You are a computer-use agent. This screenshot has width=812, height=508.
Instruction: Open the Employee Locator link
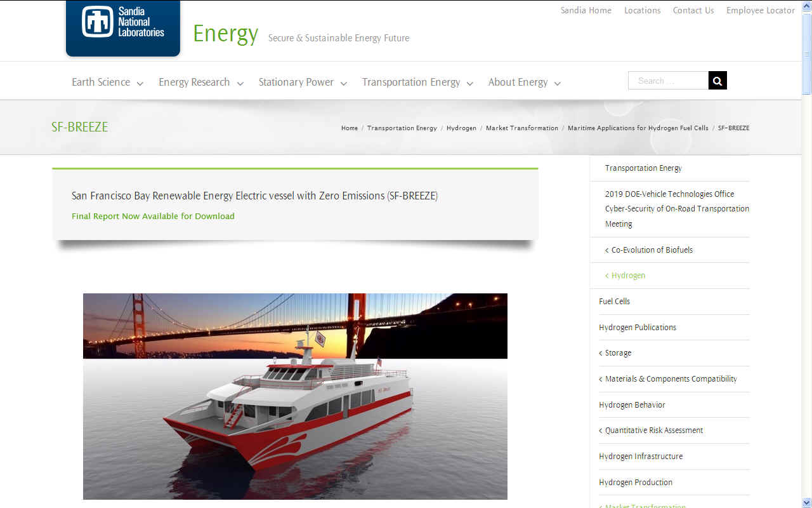point(761,10)
